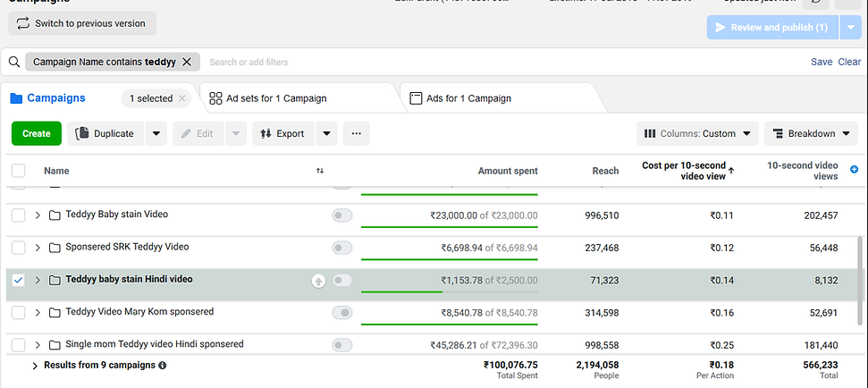
Task: Uncheck the Teddyy baby stain Hindi video checkbox
Action: [x=19, y=280]
